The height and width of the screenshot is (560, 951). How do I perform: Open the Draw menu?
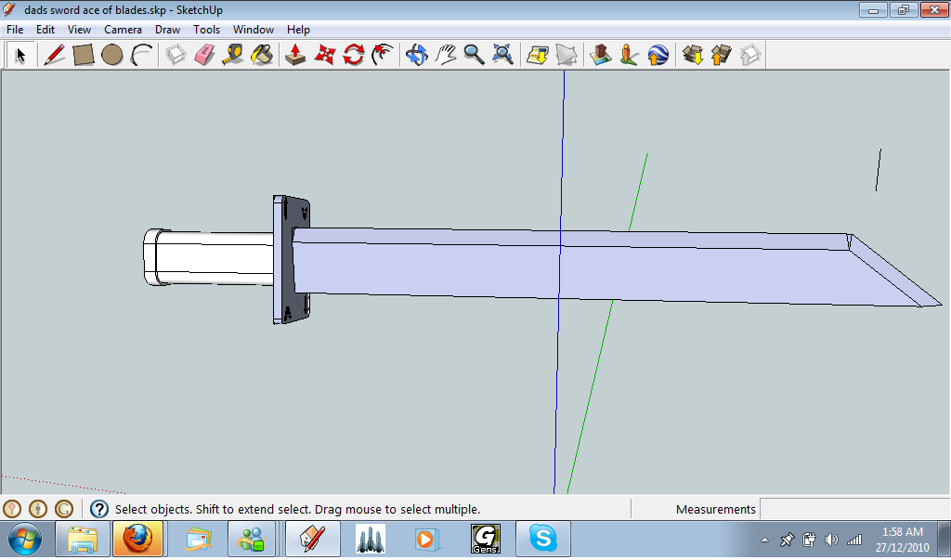click(x=167, y=29)
